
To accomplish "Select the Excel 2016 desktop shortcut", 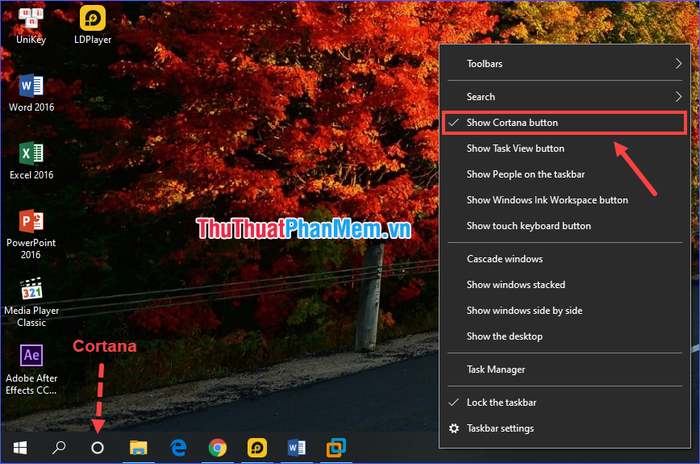I will (x=31, y=161).
